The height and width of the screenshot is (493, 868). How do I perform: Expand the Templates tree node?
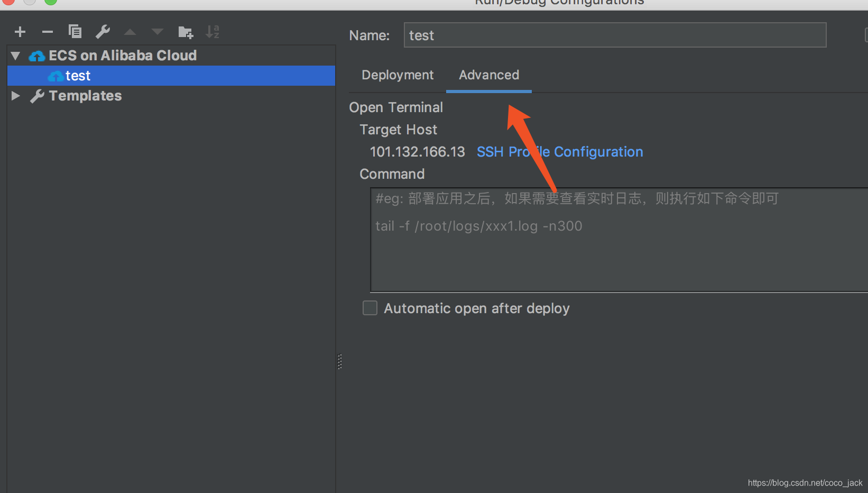coord(16,96)
